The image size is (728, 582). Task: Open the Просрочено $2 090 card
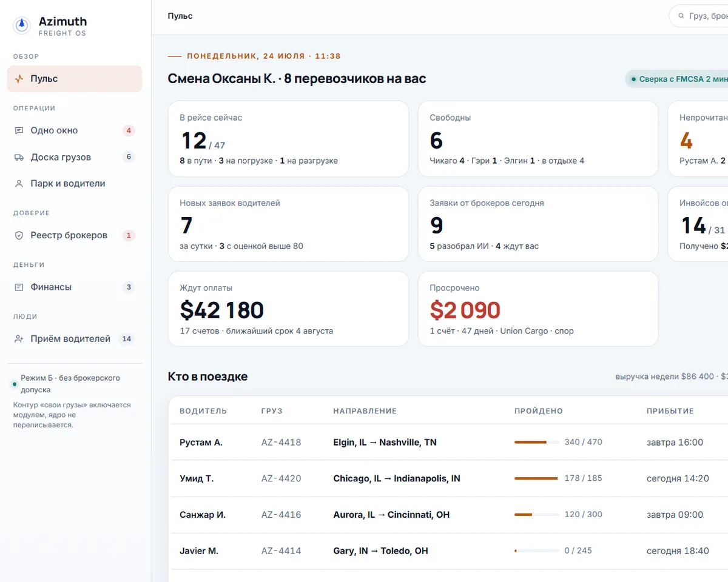pyautogui.click(x=538, y=309)
